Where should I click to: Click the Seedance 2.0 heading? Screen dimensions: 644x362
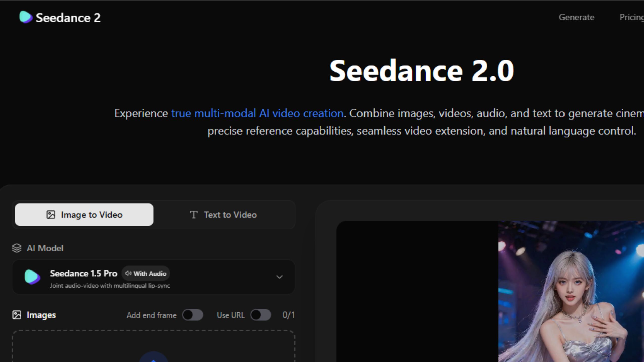point(422,70)
